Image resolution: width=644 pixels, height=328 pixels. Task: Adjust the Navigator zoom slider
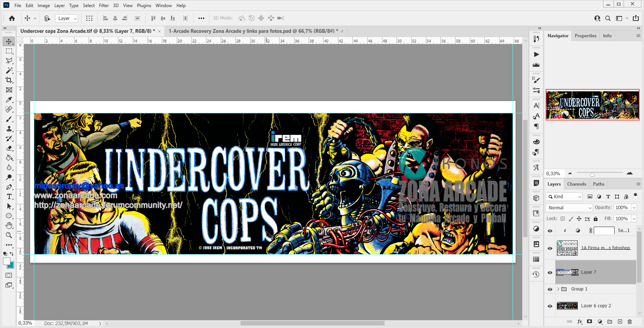click(592, 174)
